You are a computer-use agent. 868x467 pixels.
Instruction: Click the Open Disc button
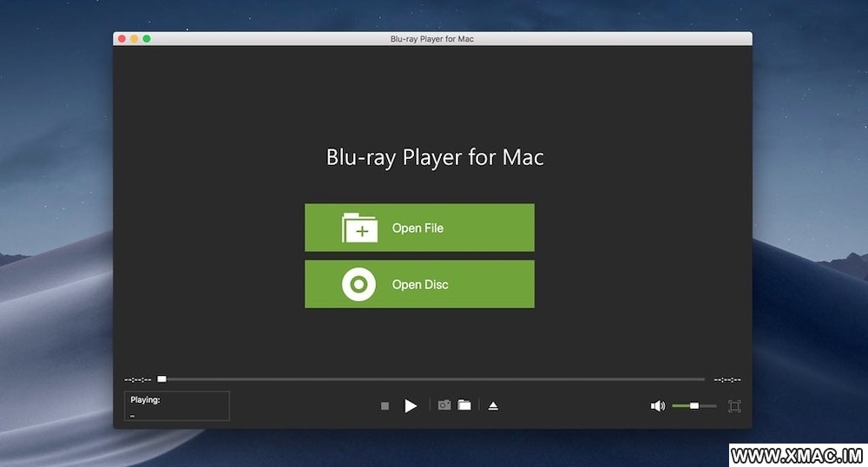pyautogui.click(x=419, y=284)
